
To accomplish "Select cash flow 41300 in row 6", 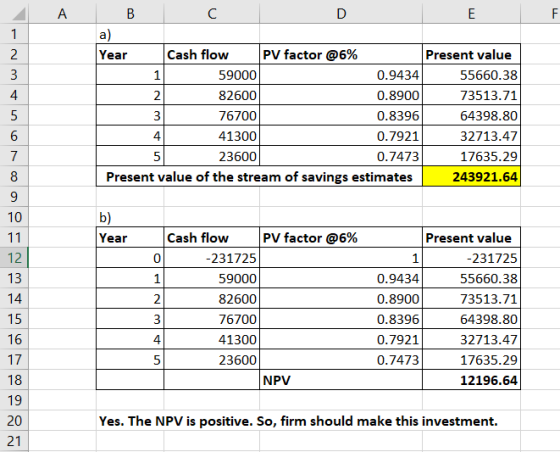I will [x=211, y=136].
